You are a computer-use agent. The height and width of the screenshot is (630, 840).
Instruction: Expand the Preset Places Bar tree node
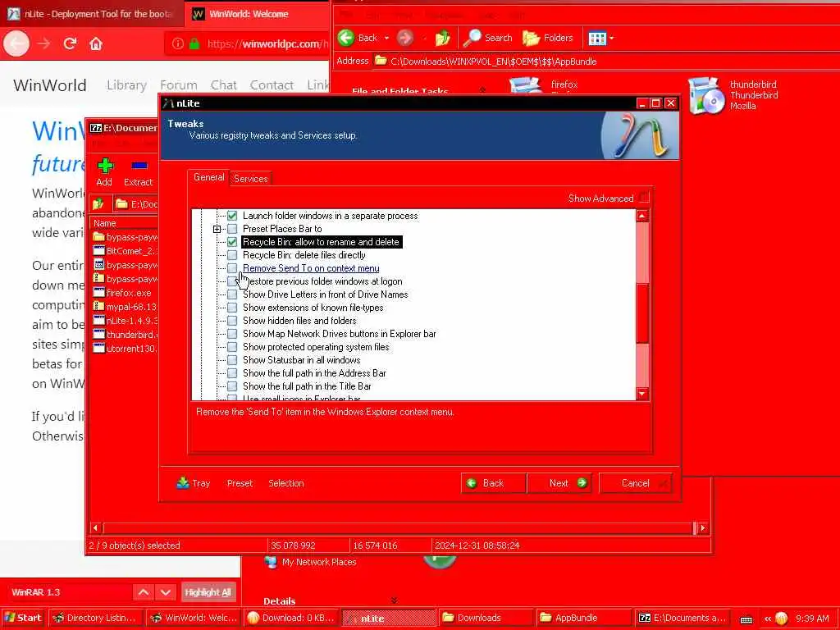point(217,229)
